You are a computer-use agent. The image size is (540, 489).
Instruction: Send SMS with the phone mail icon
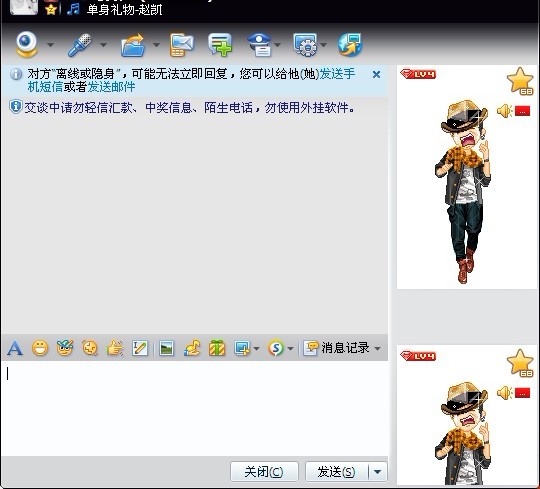pyautogui.click(x=181, y=45)
